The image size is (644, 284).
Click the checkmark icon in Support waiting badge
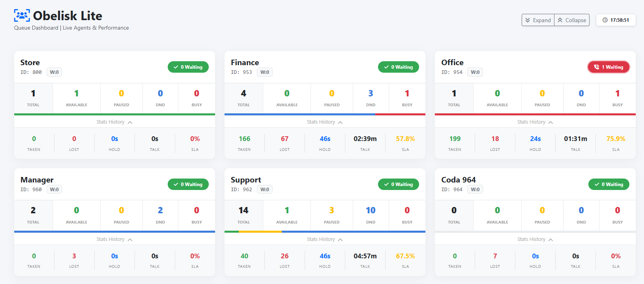[x=386, y=184]
